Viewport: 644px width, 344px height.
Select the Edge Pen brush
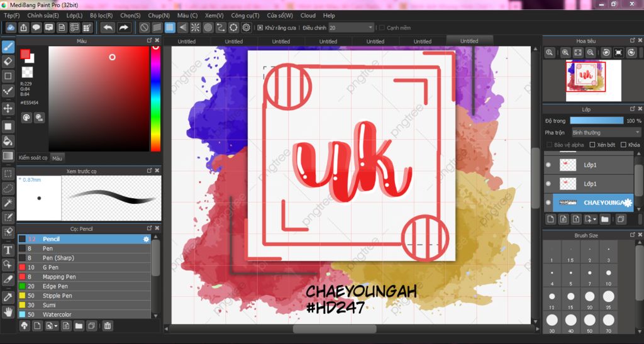click(x=84, y=286)
